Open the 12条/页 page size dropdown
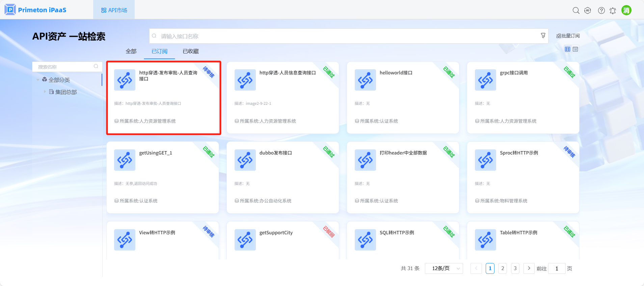 pos(444,268)
